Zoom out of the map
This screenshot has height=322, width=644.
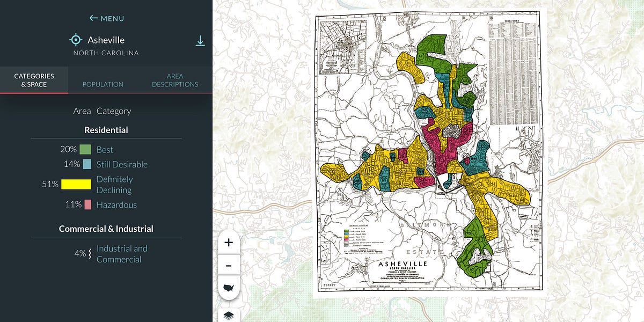[x=229, y=264]
